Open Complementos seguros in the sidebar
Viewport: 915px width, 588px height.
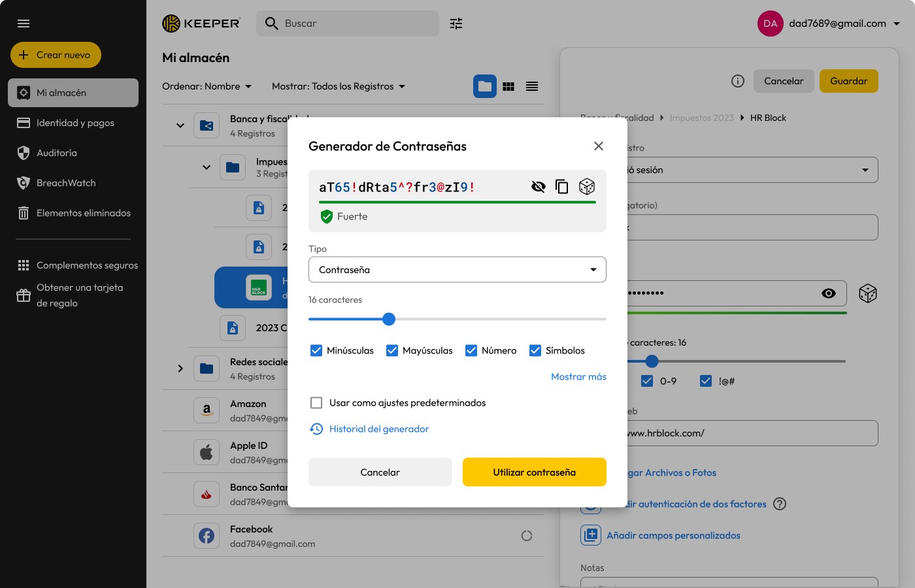point(73,265)
